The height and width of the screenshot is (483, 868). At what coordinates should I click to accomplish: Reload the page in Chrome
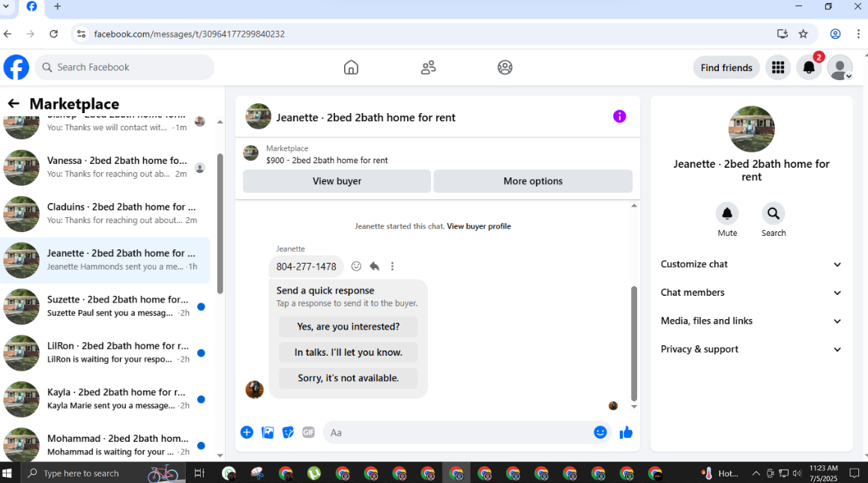[54, 34]
